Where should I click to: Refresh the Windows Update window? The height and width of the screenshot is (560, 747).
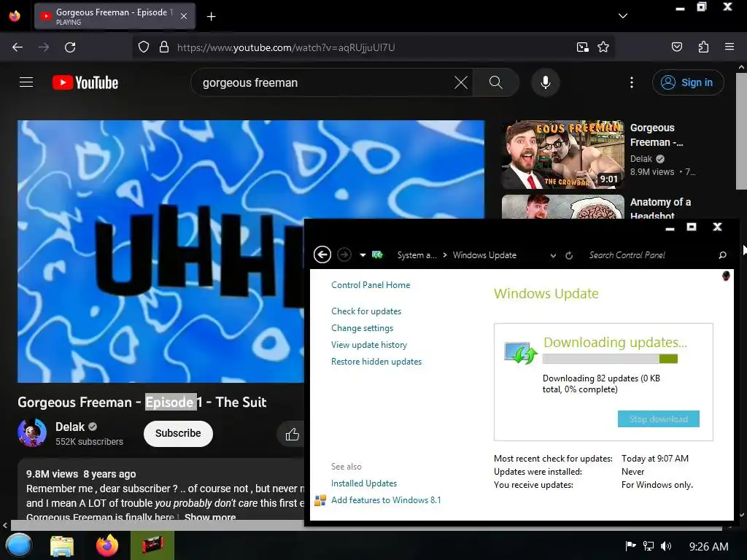(569, 256)
